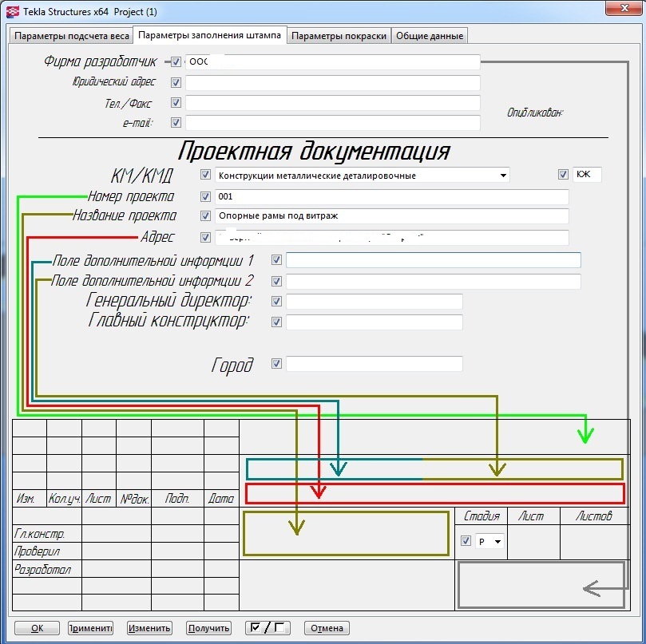The height and width of the screenshot is (644, 646).
Task: Focus Поле дополнительной информции 2 field
Action: point(434,281)
